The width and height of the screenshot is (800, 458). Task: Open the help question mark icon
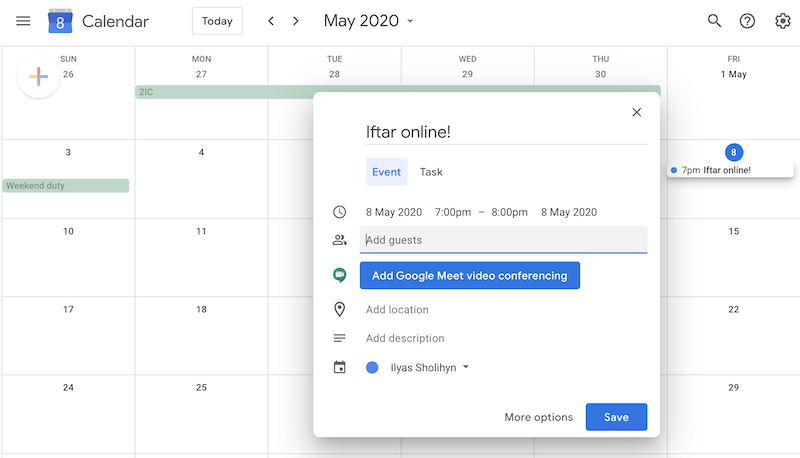tap(747, 21)
